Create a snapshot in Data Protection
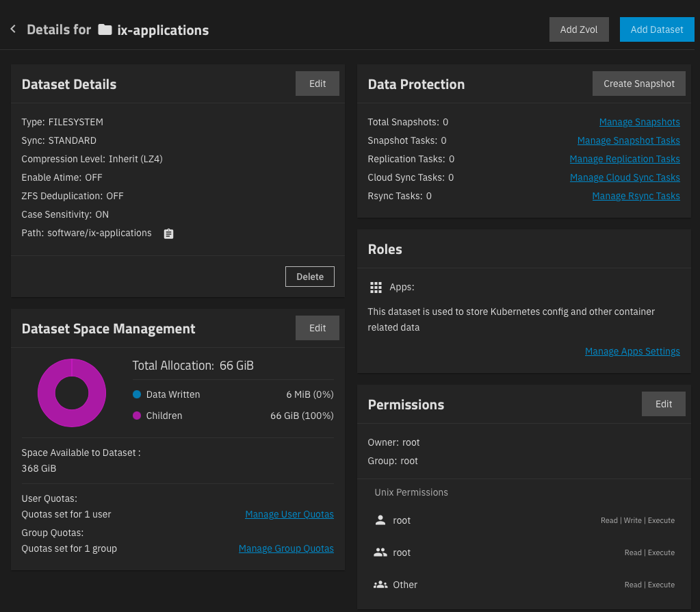The width and height of the screenshot is (700, 612). 639,84
